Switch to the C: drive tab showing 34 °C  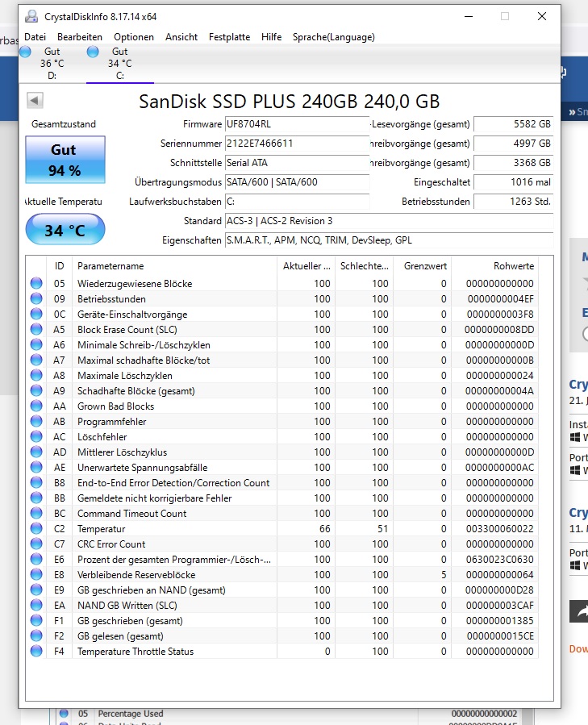(x=120, y=64)
